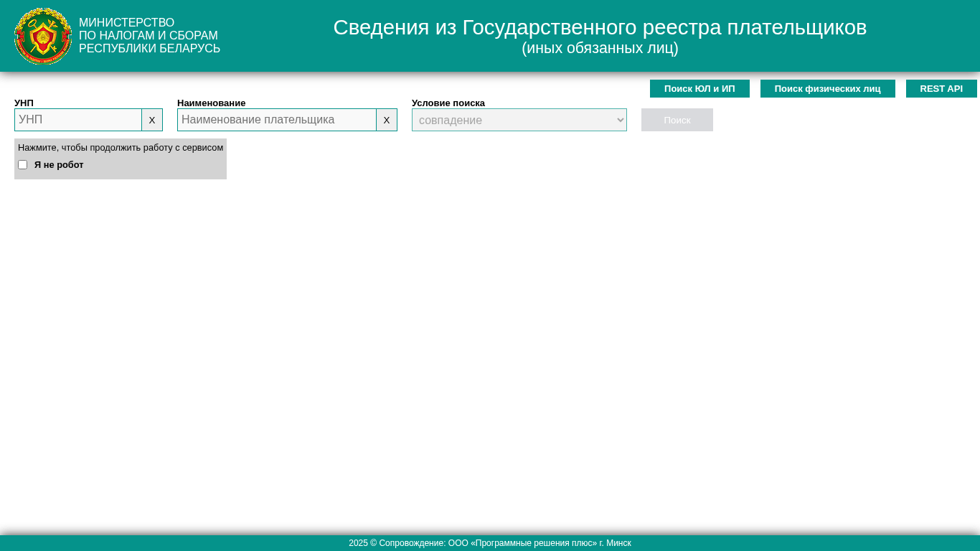Open the Поиск физических лиц tab
The width and height of the screenshot is (980, 551).
pyautogui.click(x=827, y=89)
